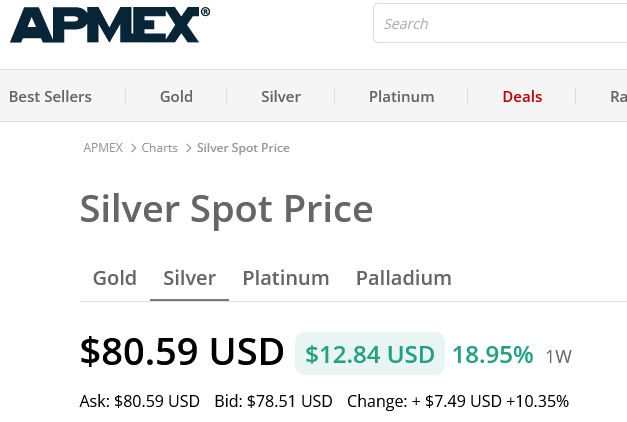Viewport: 627px width, 422px height.
Task: Click the 1W period label
Action: pyautogui.click(x=559, y=356)
